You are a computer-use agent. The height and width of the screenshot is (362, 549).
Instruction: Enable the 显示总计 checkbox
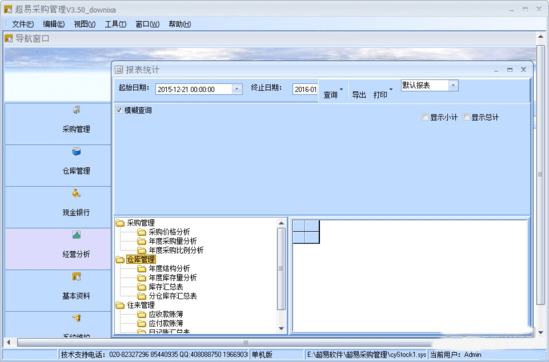point(466,117)
